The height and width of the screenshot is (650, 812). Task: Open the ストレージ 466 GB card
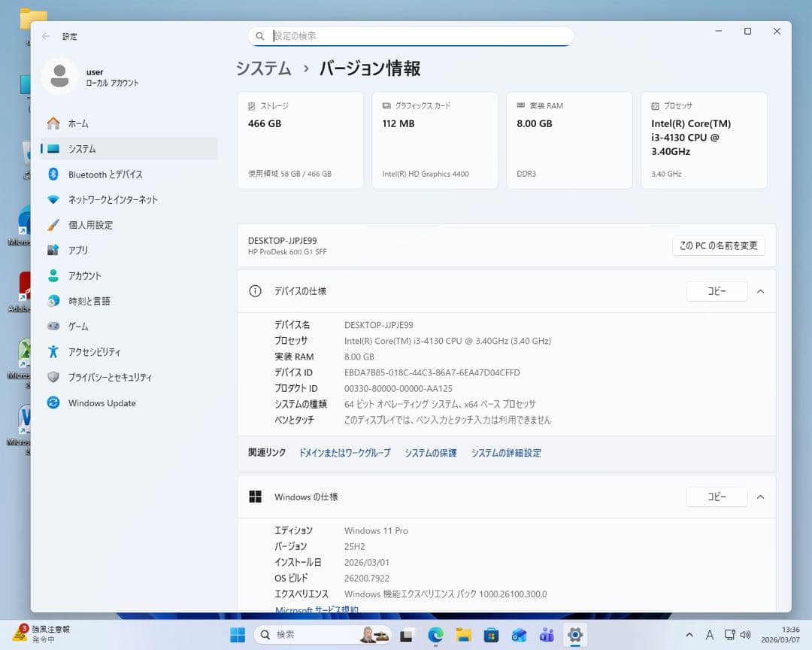click(x=300, y=141)
